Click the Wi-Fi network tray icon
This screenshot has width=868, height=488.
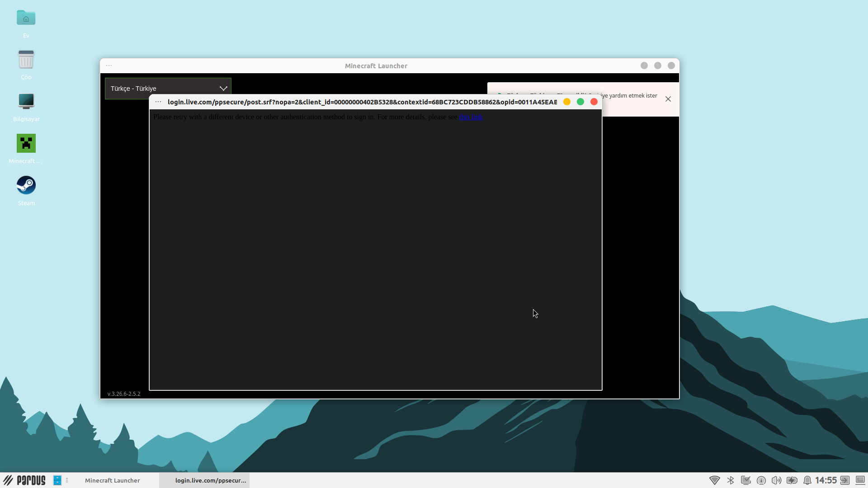pyautogui.click(x=715, y=480)
